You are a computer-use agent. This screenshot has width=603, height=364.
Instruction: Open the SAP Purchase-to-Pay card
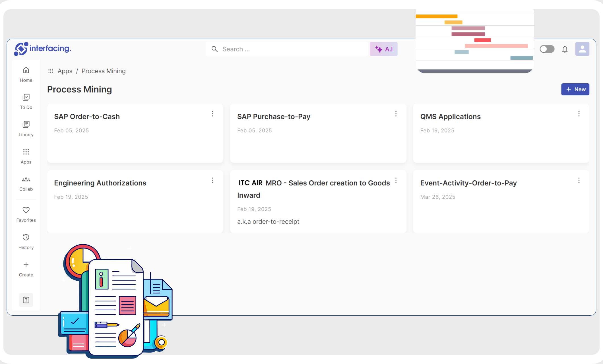pyautogui.click(x=318, y=133)
